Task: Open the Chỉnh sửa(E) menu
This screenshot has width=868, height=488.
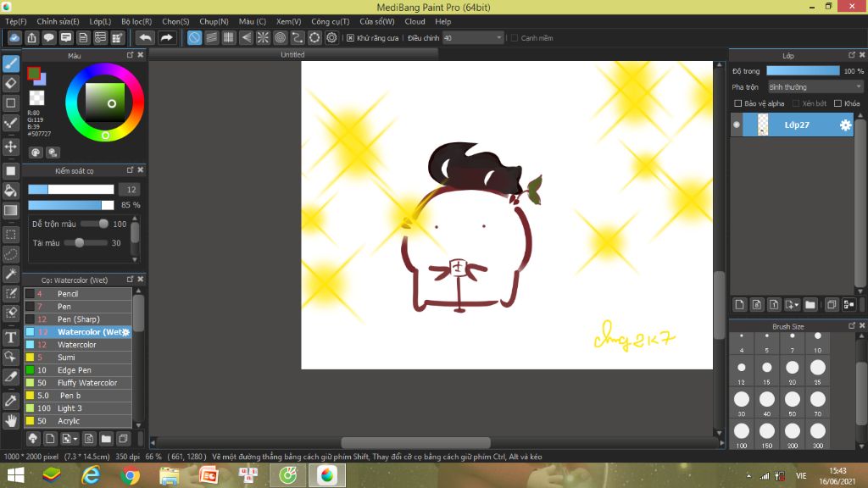Action: point(58,21)
